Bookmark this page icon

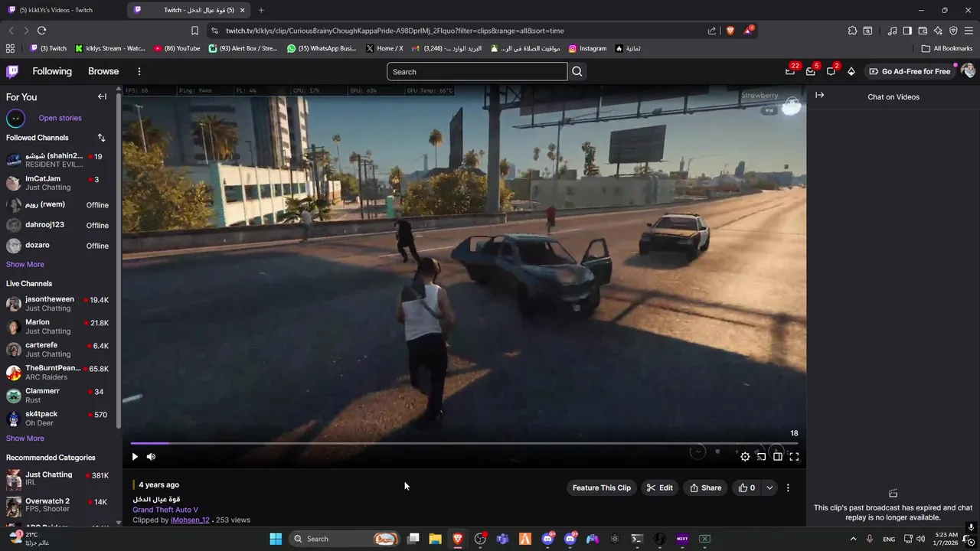194,31
